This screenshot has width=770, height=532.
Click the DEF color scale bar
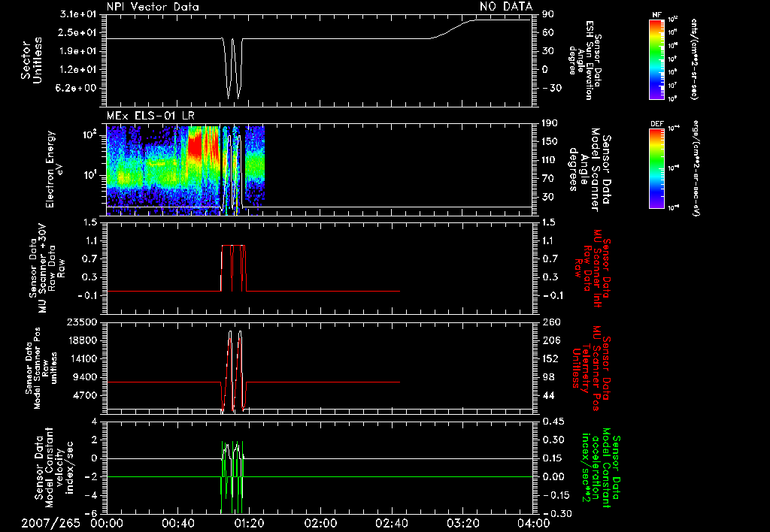pos(656,168)
